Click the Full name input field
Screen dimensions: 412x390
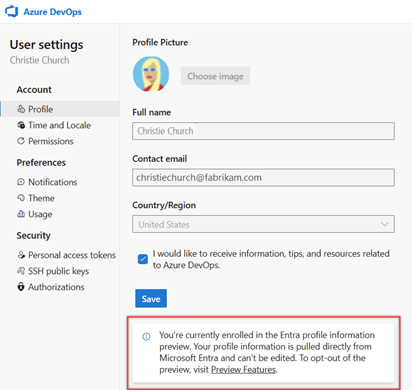tap(263, 131)
